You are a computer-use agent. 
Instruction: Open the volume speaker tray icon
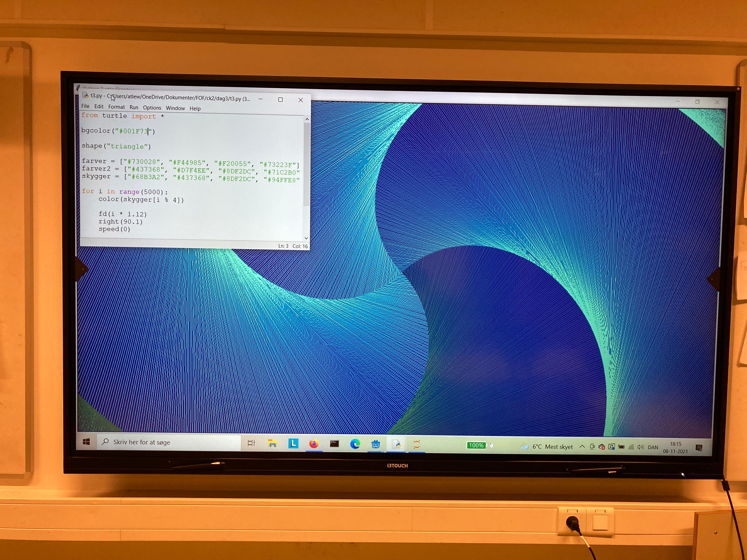[x=641, y=447]
